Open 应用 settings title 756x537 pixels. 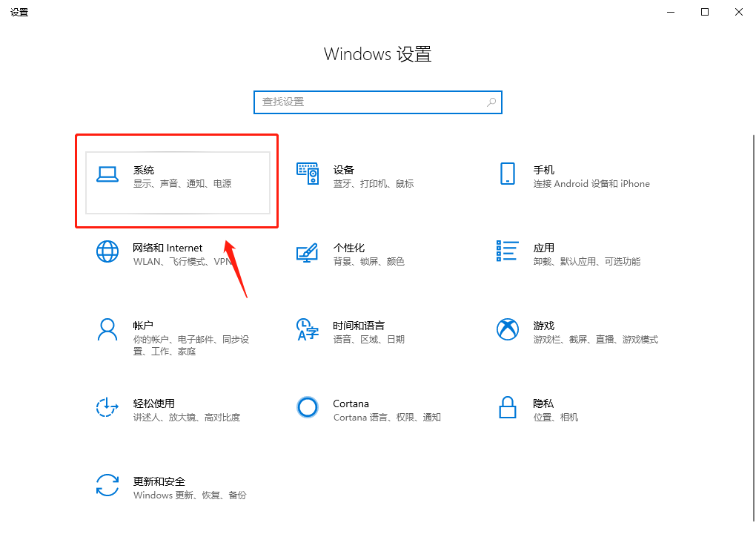tap(543, 248)
